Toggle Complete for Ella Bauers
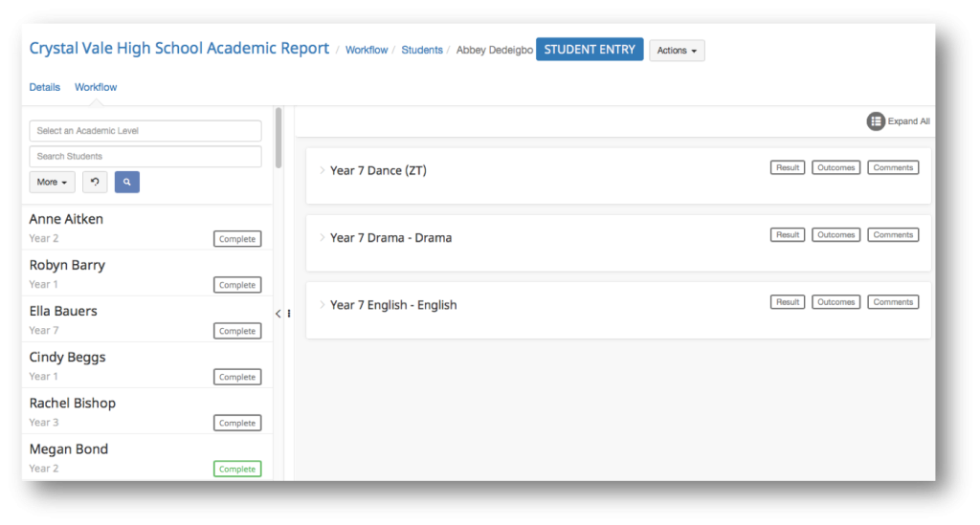980x525 pixels. click(237, 331)
